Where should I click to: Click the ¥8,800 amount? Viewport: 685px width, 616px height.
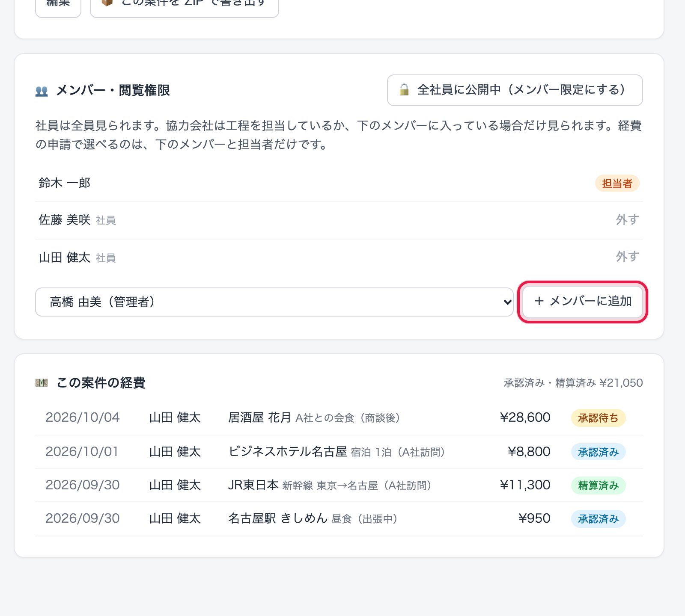pos(529,452)
